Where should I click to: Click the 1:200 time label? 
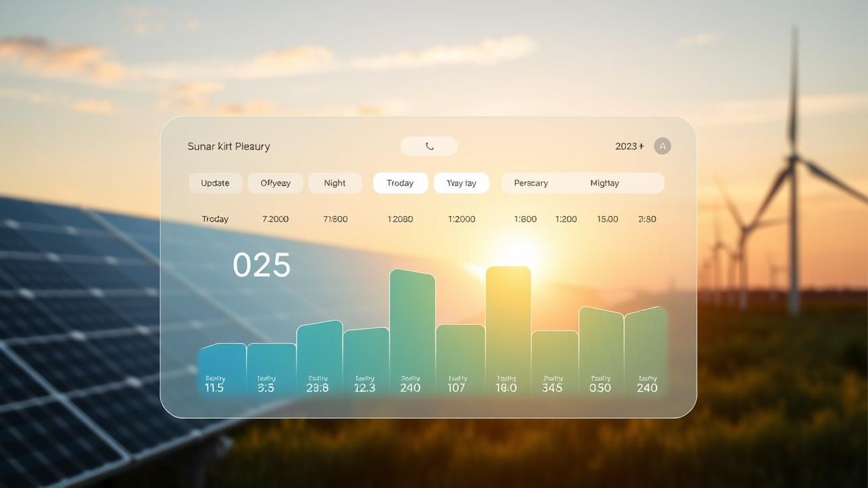(566, 219)
